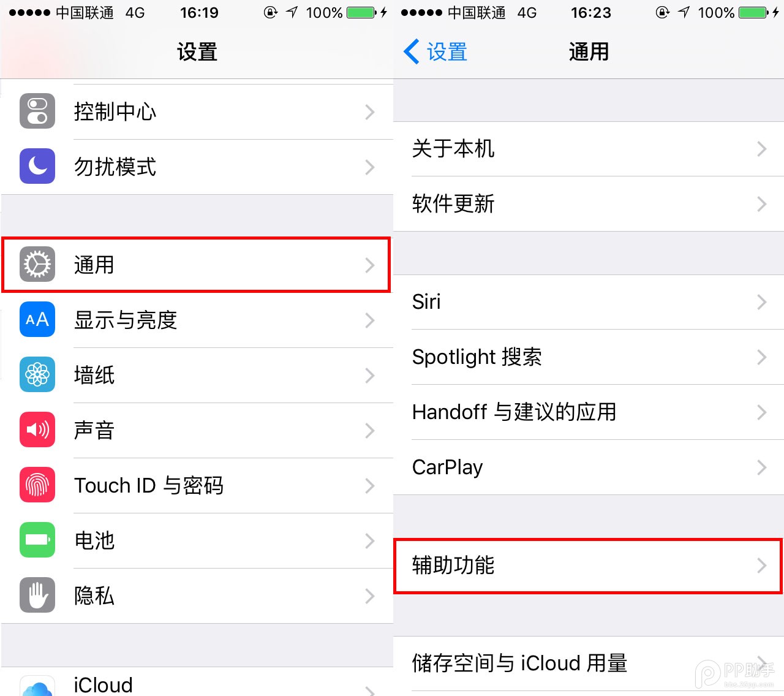Open the CarPlay settings row
Image resolution: width=784 pixels, height=696 pixels.
[588, 467]
